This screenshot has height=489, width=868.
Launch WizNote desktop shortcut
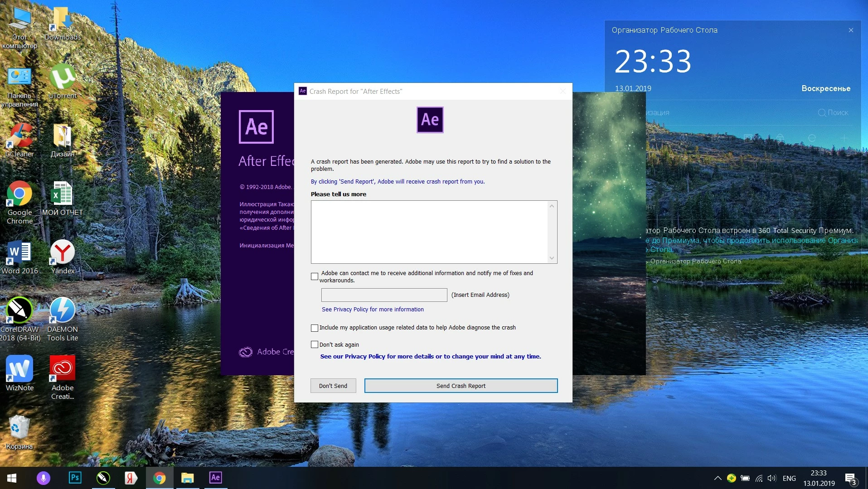coord(19,373)
